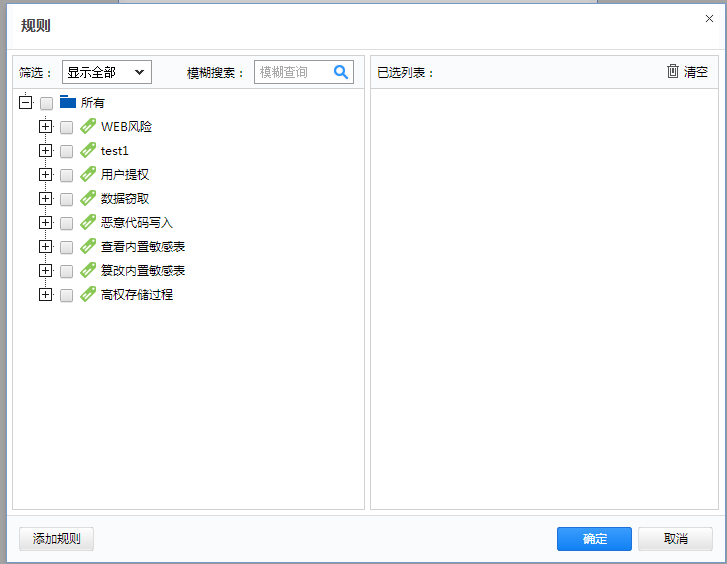727x564 pixels.
Task: Click the trash icon beside 清空
Action: tap(673, 71)
